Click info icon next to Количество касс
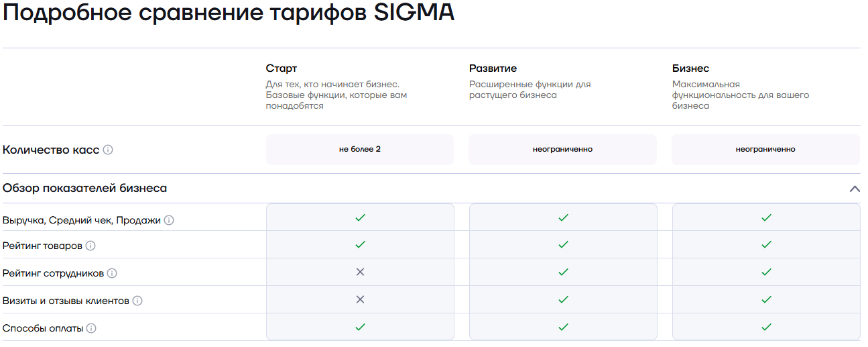The height and width of the screenshot is (347, 868). pos(108,150)
